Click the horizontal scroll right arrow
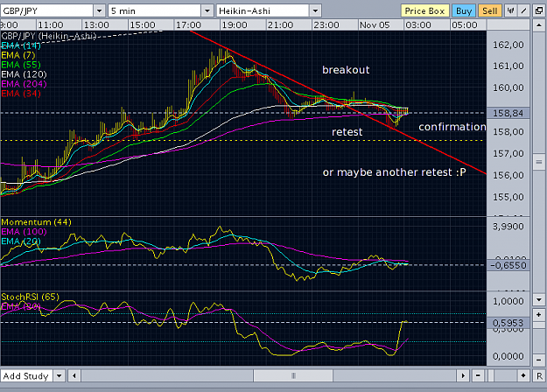The image size is (547, 392). 463,375
